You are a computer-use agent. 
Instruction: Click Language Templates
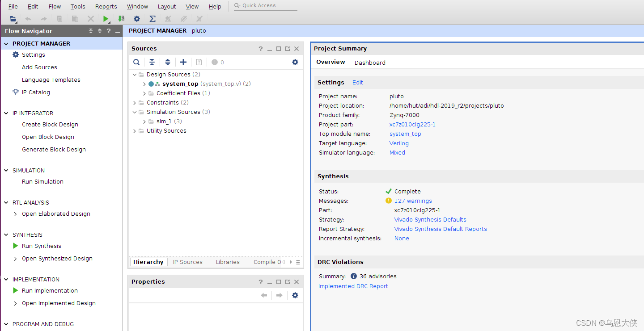(x=51, y=80)
